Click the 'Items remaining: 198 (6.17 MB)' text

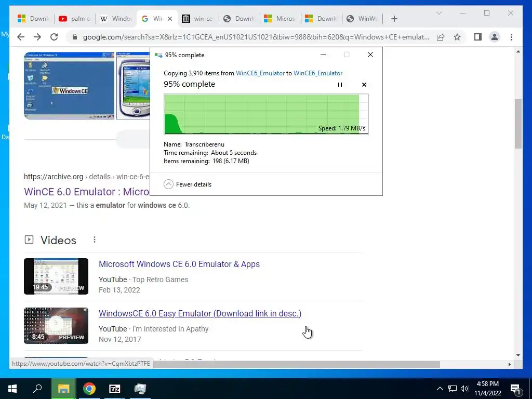[x=206, y=161]
